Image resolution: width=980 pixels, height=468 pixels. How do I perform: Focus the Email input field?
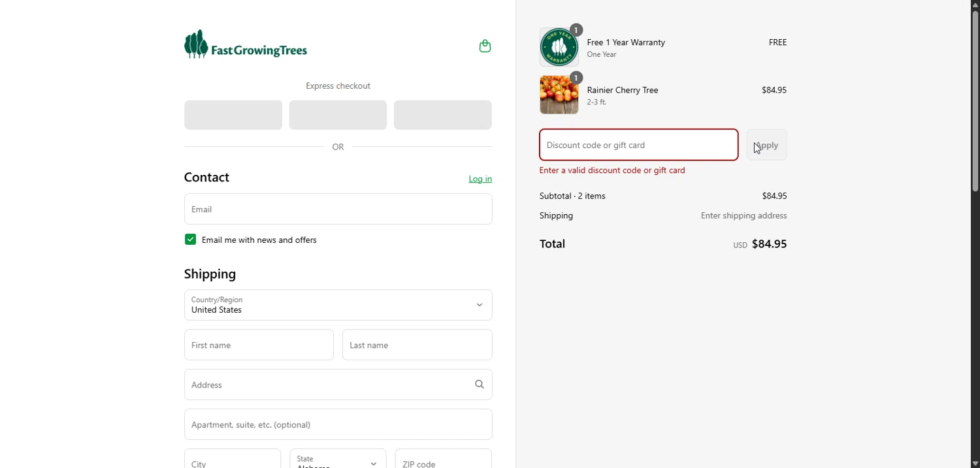coord(338,209)
